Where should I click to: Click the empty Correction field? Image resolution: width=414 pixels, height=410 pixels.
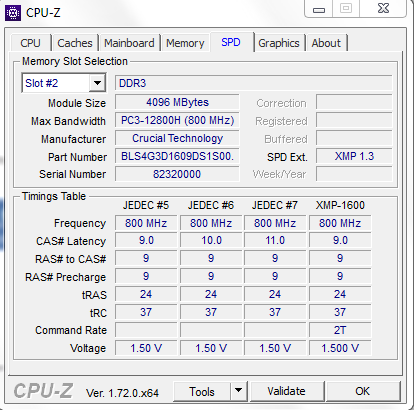coord(354,102)
